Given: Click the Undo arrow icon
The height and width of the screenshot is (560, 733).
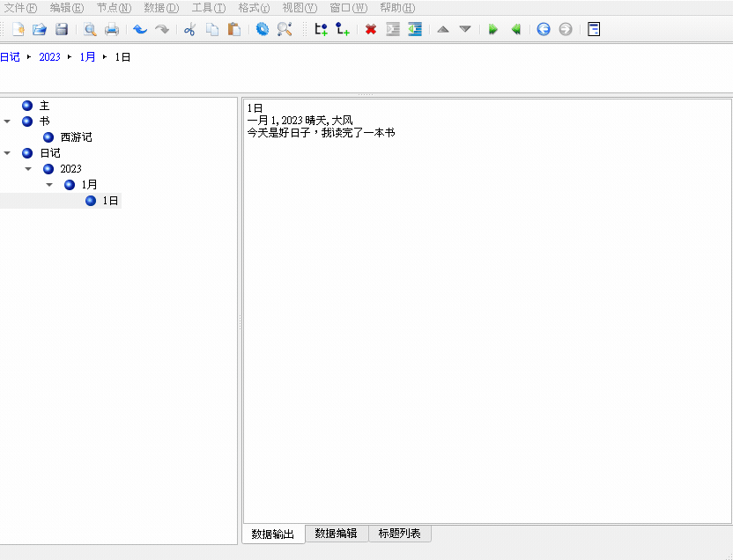Looking at the screenshot, I should tap(139, 29).
